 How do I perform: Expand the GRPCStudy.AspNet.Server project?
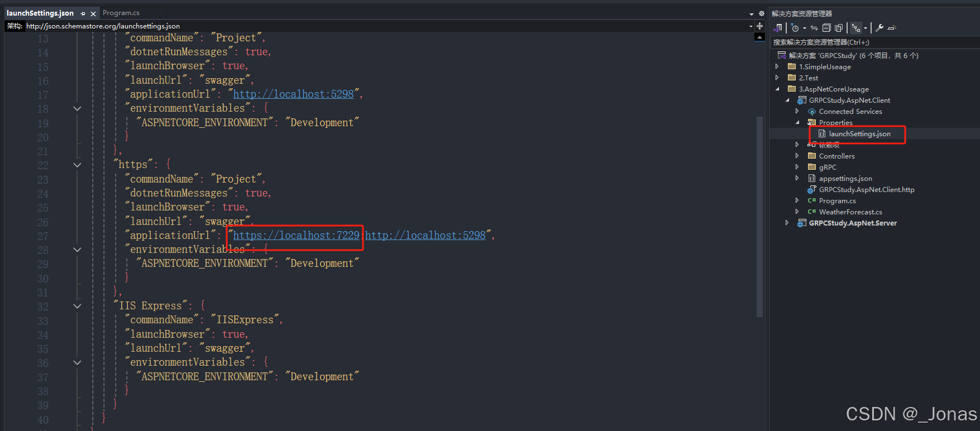tap(787, 223)
